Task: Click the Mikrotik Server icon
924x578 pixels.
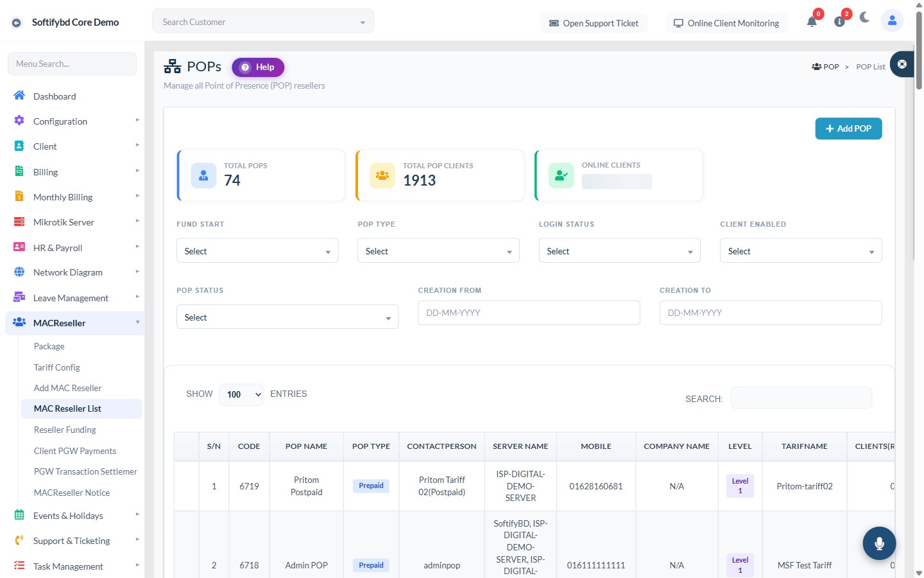Action: [19, 222]
